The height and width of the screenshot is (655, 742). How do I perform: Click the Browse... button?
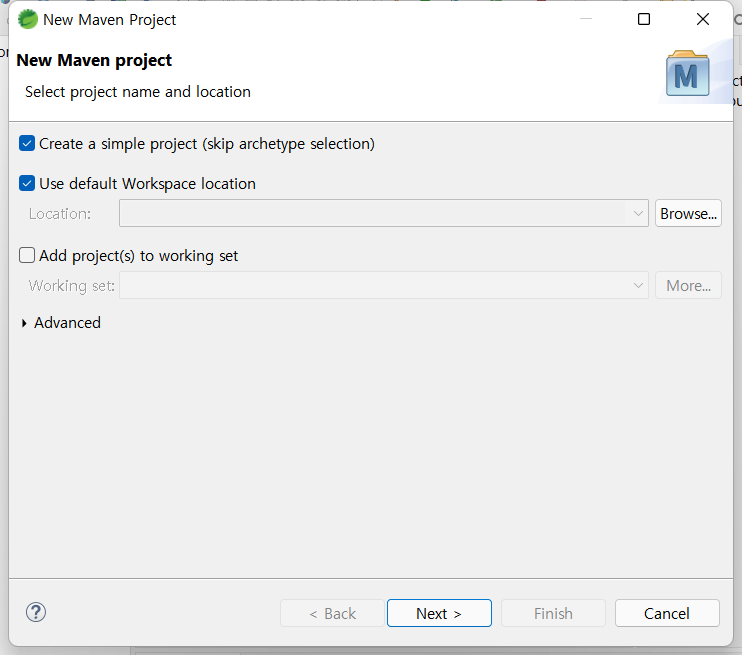tap(688, 213)
